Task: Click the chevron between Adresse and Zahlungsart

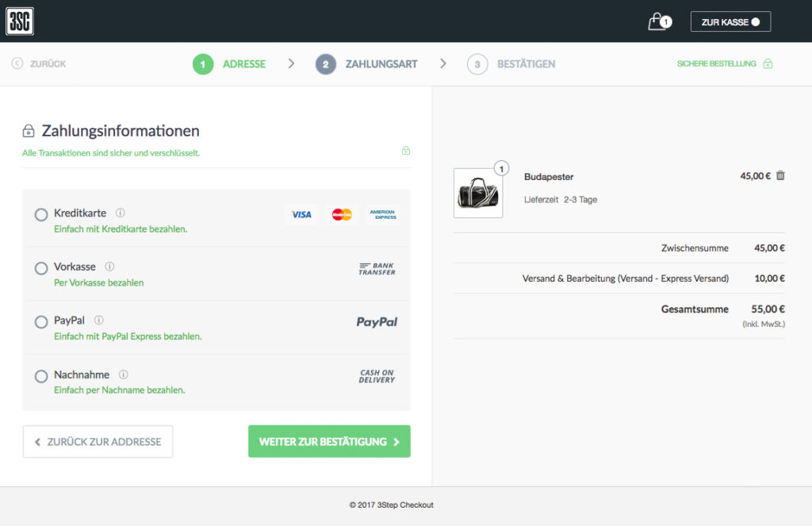Action: pyautogui.click(x=291, y=63)
